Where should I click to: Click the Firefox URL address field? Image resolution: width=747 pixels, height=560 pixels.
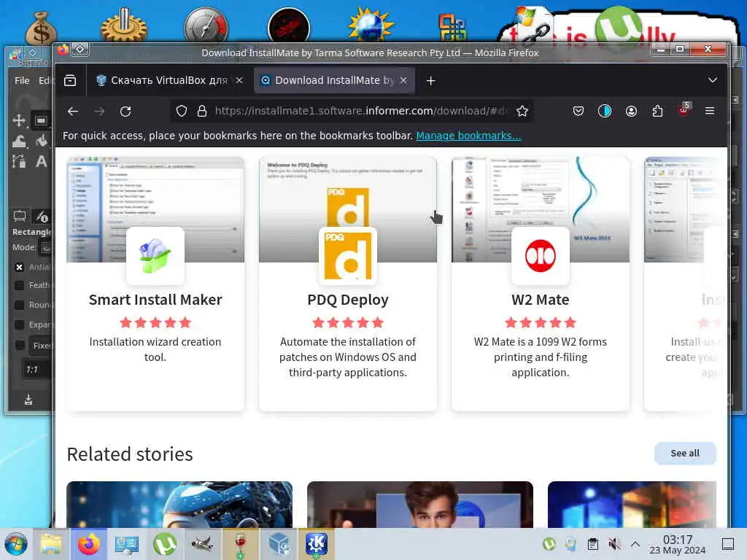(x=360, y=112)
